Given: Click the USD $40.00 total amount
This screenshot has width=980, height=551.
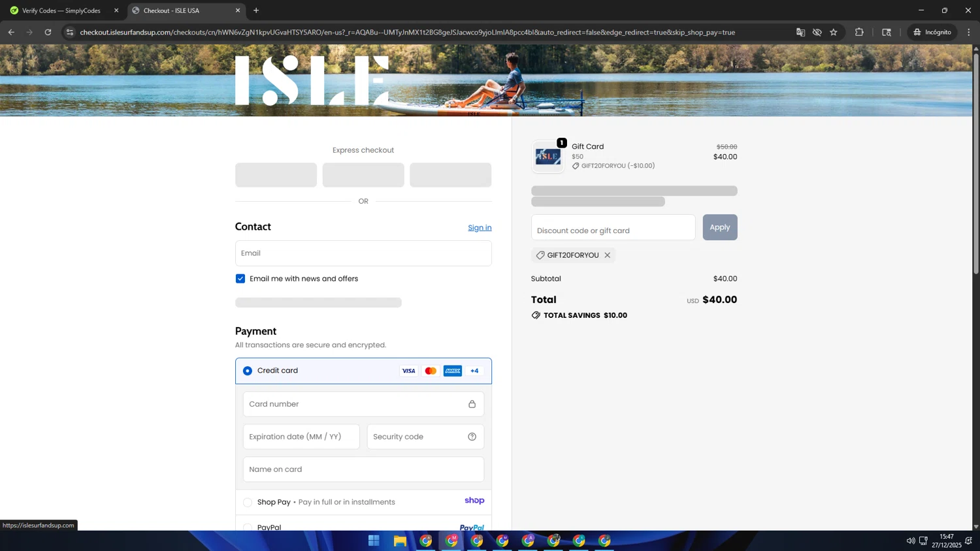Looking at the screenshot, I should 711,300.
